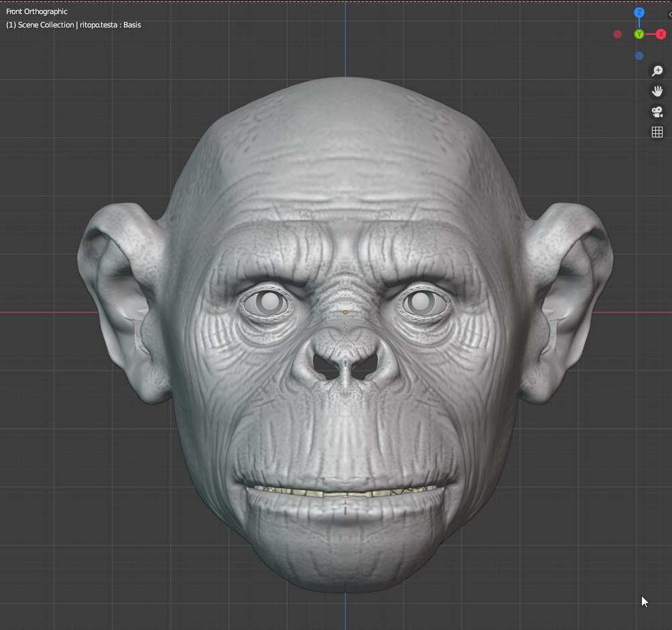
Task: Click the Front Orthographic viewport label
Action: (36, 11)
